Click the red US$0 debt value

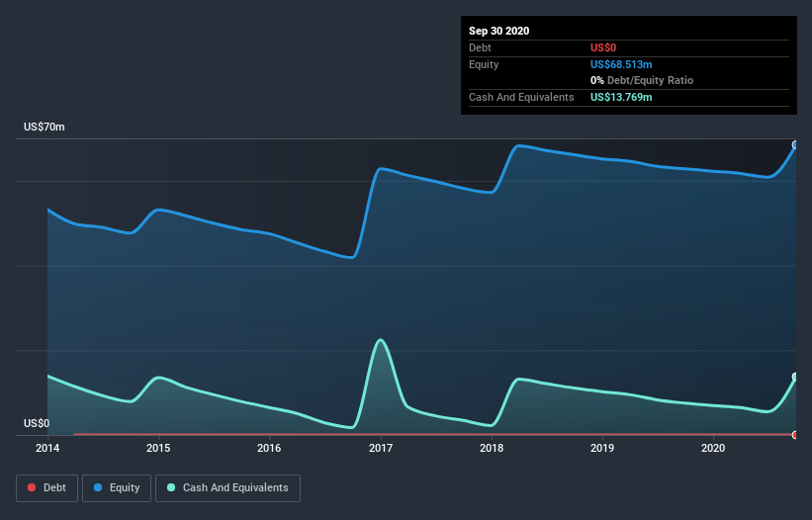[603, 47]
